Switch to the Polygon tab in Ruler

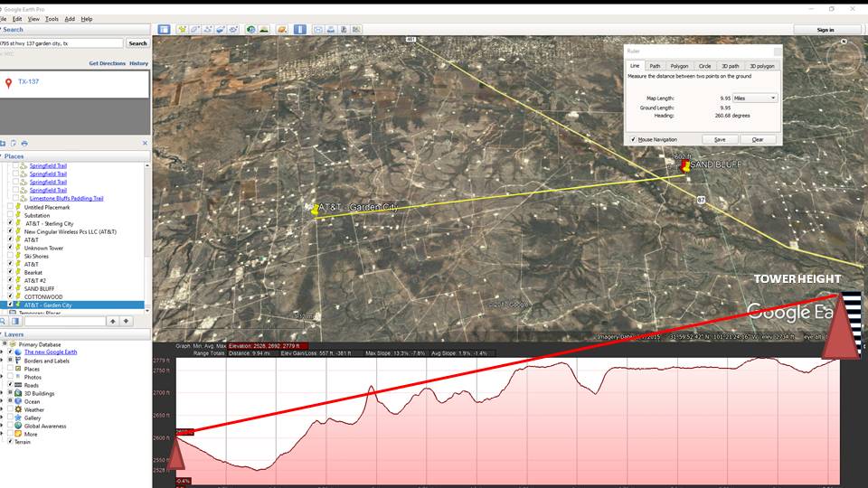click(x=679, y=66)
